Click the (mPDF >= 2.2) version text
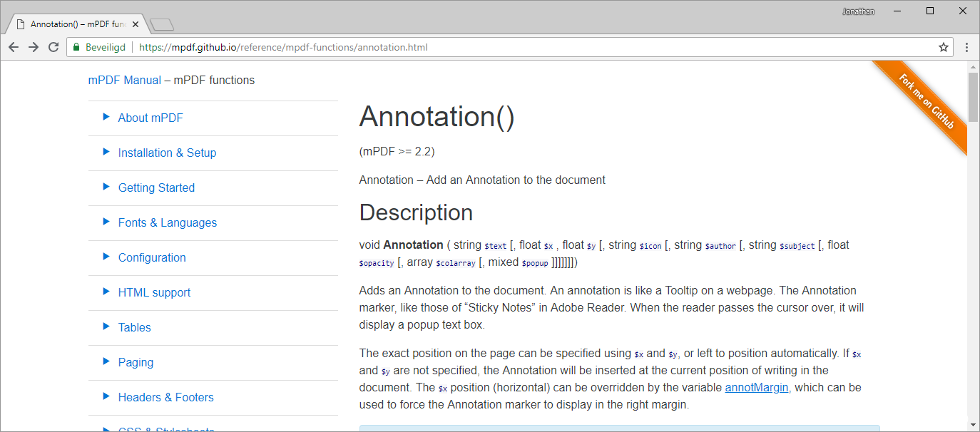The width and height of the screenshot is (980, 432). click(397, 151)
